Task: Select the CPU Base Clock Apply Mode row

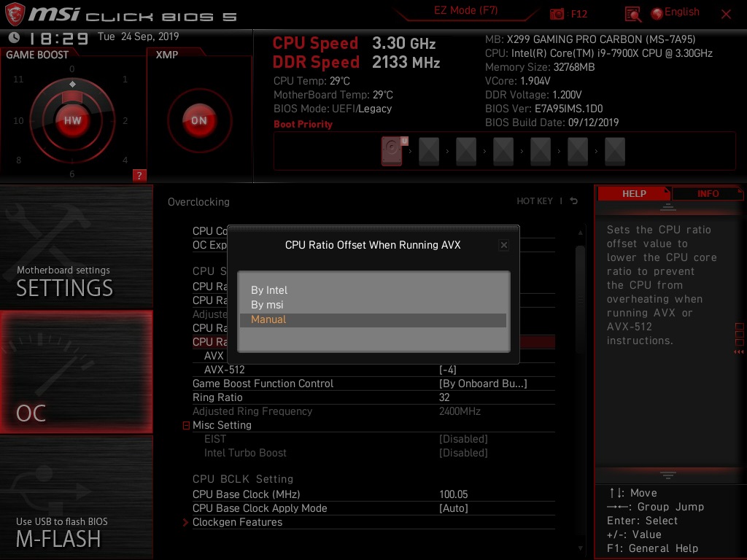Action: click(373, 508)
